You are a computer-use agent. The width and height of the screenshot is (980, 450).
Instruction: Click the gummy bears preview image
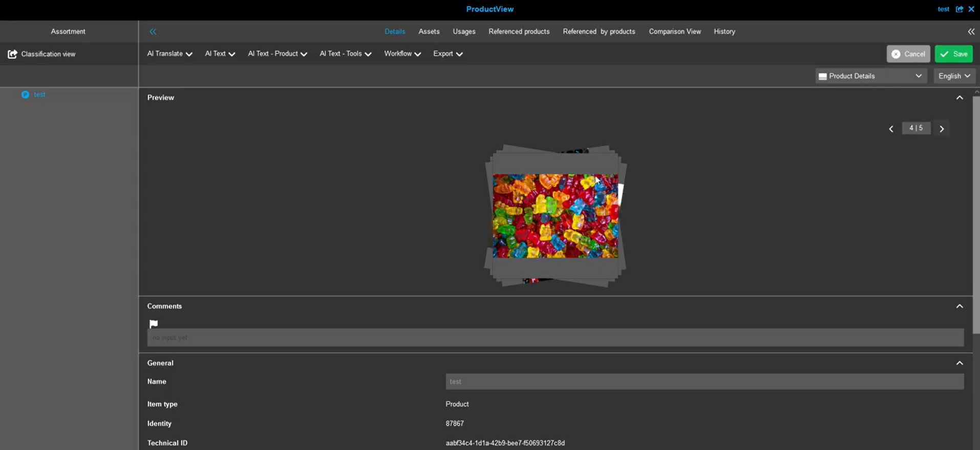pyautogui.click(x=555, y=216)
